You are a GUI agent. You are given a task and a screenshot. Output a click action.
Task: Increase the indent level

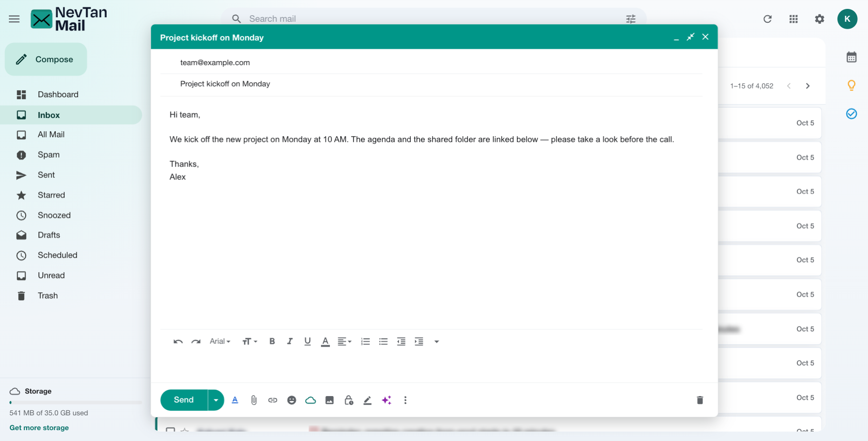click(419, 341)
